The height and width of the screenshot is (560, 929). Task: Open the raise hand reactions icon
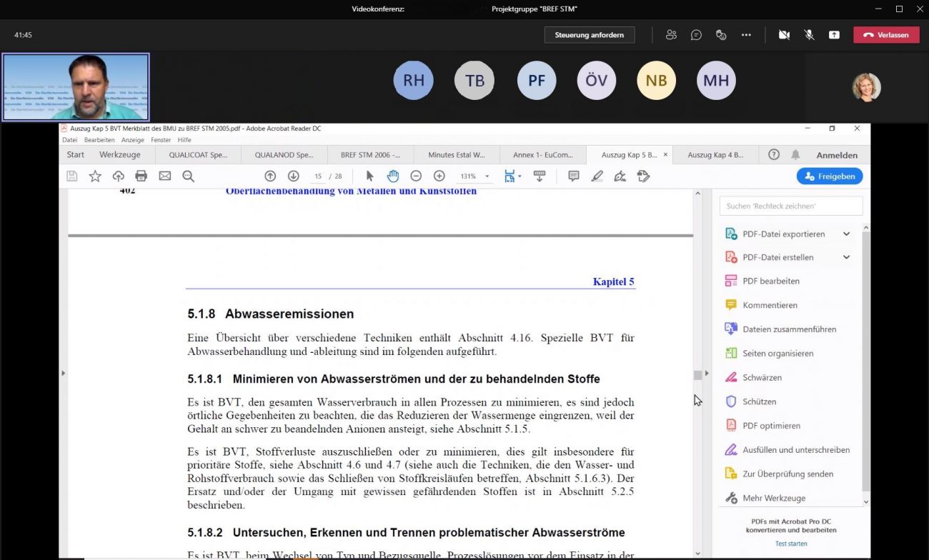click(x=721, y=34)
